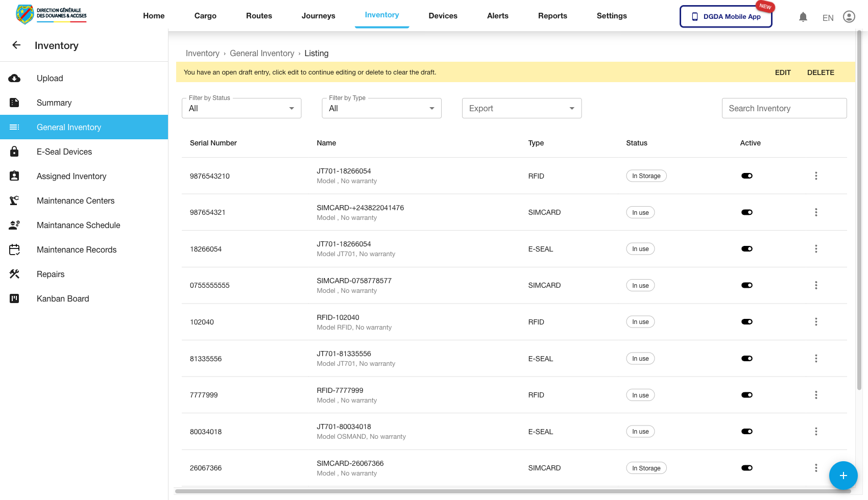
Task: Select the Assigned Inventory icon
Action: click(14, 176)
